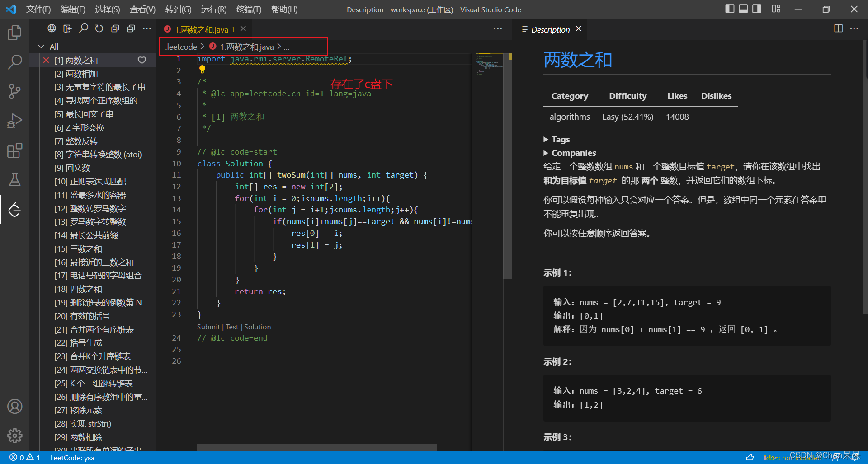Viewport: 868px width, 464px height.
Task: Toggle bottom panel visibility
Action: [743, 9]
